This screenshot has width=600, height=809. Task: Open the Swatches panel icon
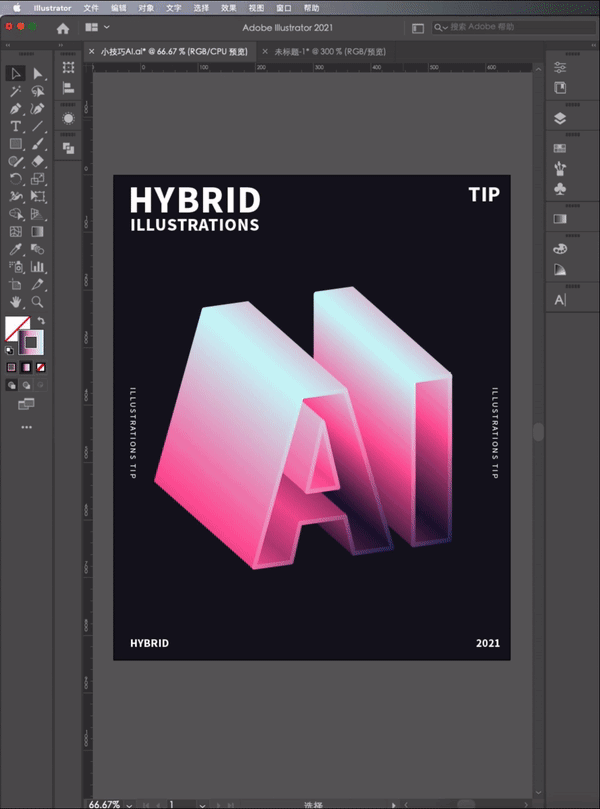(560, 149)
